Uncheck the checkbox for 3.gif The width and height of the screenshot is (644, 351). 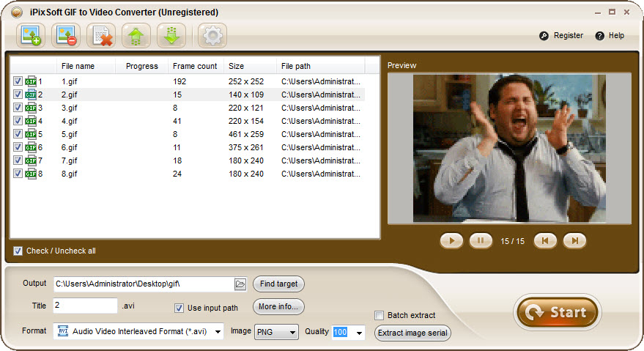coord(18,108)
